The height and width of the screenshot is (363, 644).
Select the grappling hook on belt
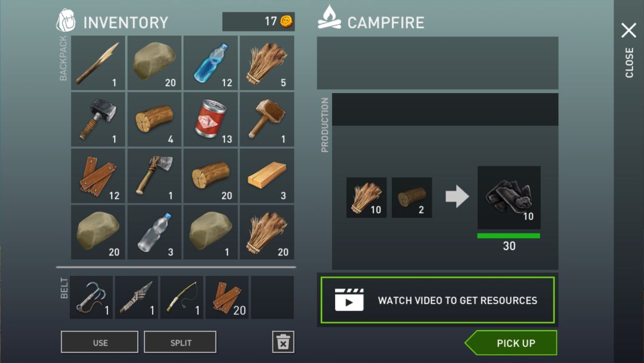coord(91,297)
